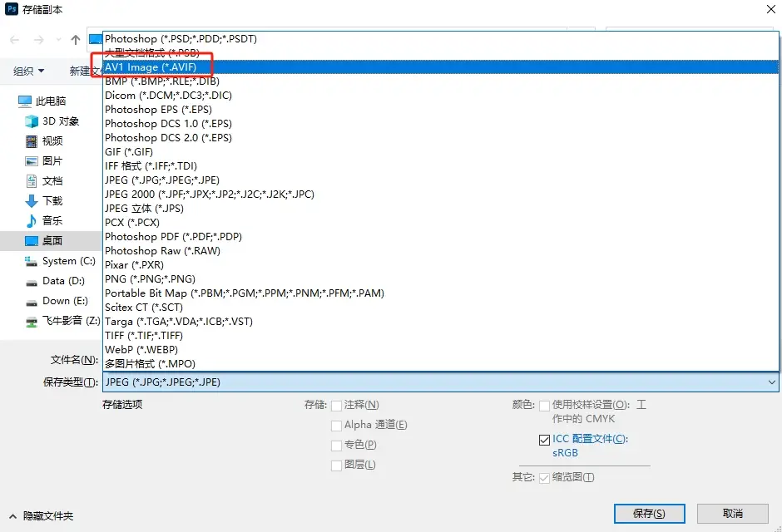Select 多图片格式 (*.MPO) format

[441, 363]
